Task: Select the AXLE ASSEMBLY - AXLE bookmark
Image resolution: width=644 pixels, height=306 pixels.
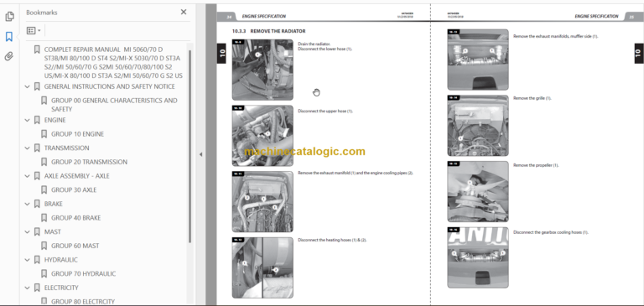Action: [x=77, y=176]
